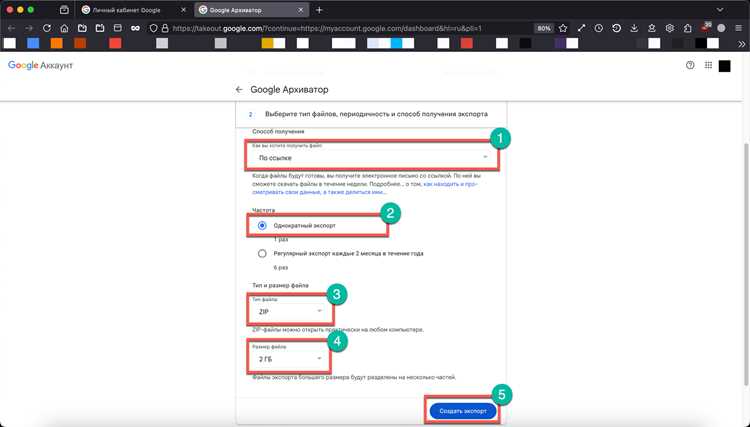Click the Способ получения heading
750x427 pixels.
coord(278,131)
